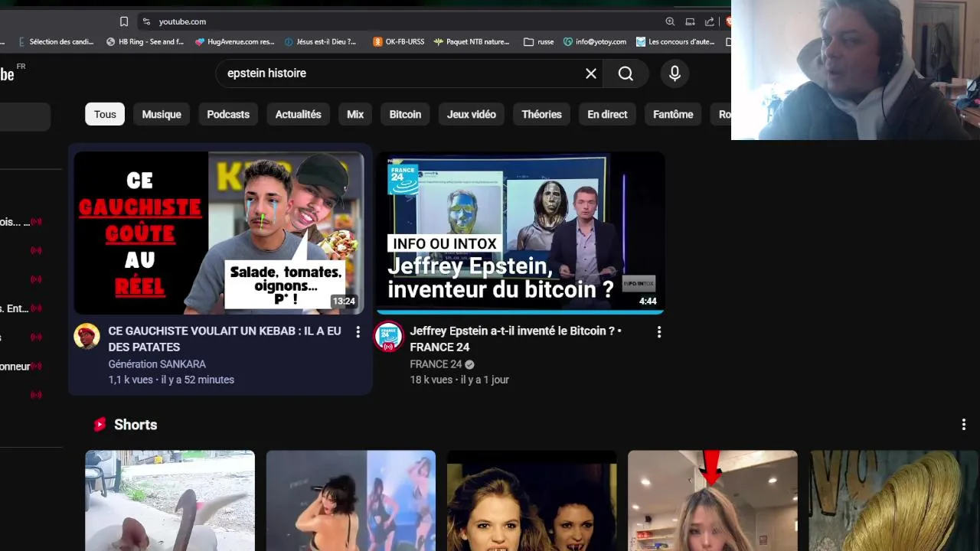Click '18 k vues · il y a 1 jour'
This screenshot has width=980, height=551.
pos(459,380)
